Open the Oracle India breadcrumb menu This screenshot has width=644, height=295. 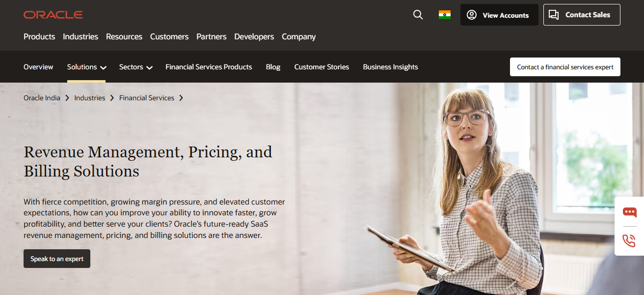pos(42,98)
